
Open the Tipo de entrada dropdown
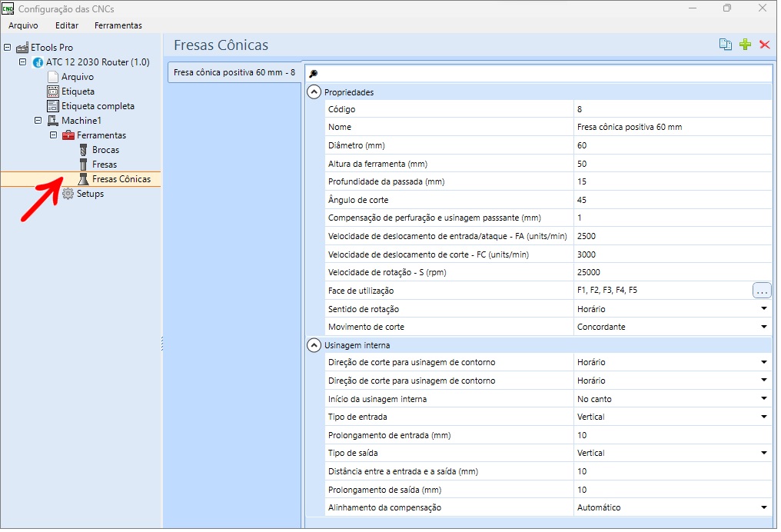coord(763,417)
